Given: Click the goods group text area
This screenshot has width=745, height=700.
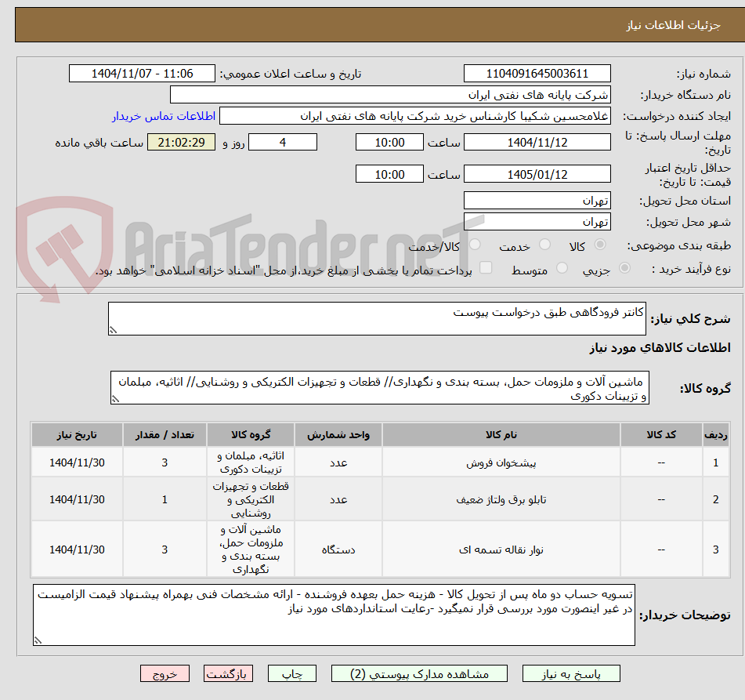Looking at the screenshot, I should (380, 388).
